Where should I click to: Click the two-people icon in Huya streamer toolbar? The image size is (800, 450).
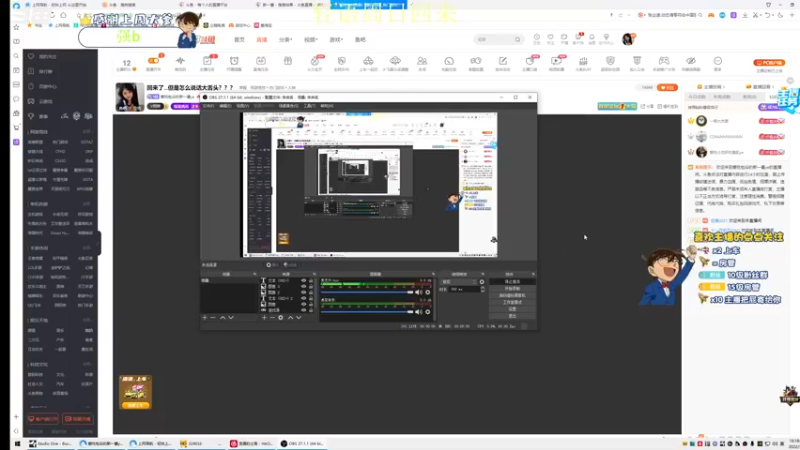422,61
